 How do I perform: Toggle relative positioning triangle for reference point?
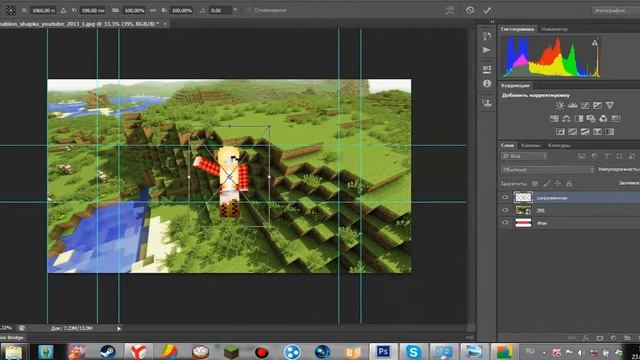63,10
